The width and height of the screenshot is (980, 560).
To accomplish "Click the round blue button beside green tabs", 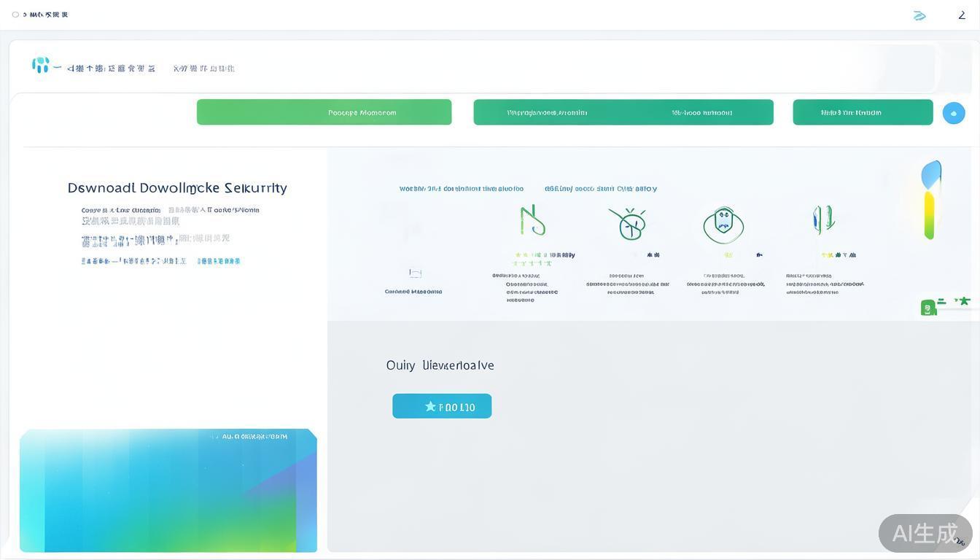I will coord(954,113).
